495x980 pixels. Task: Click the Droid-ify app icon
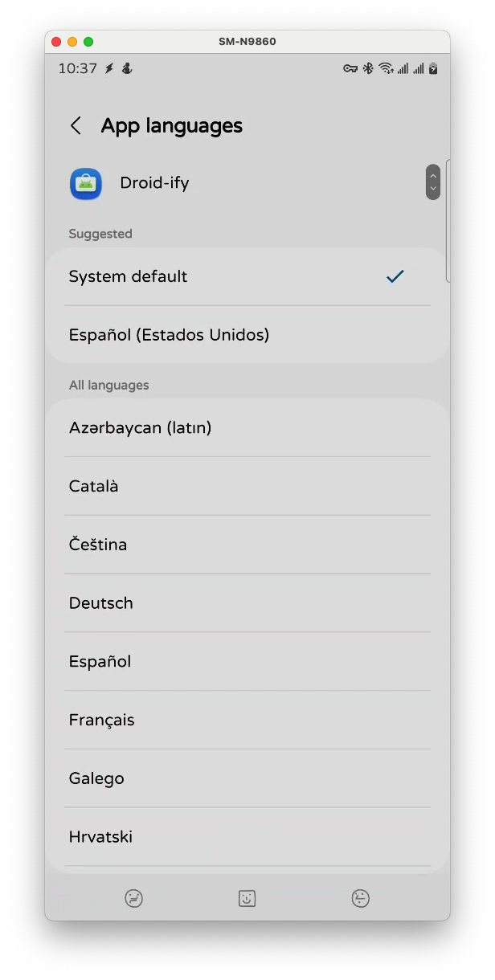(x=86, y=183)
